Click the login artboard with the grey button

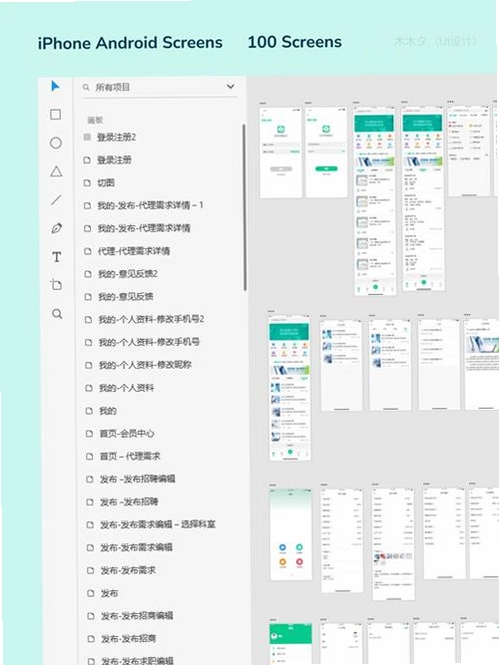[x=281, y=152]
